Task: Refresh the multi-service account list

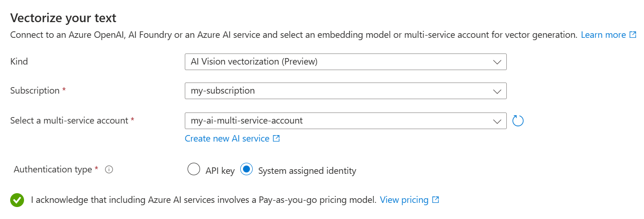Action: 518,121
